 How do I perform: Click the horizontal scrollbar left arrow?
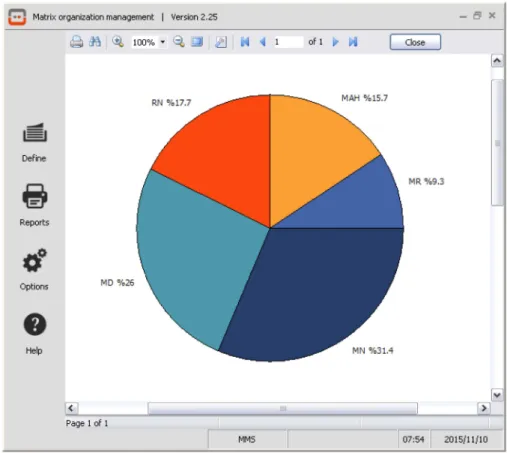tap(72, 408)
